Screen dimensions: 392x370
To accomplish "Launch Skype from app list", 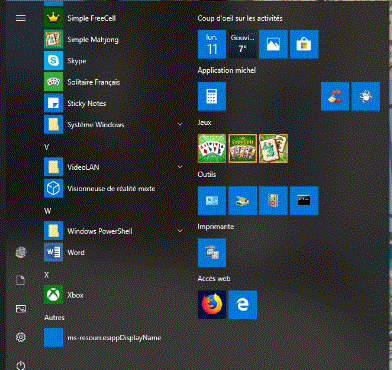I will coord(115,61).
